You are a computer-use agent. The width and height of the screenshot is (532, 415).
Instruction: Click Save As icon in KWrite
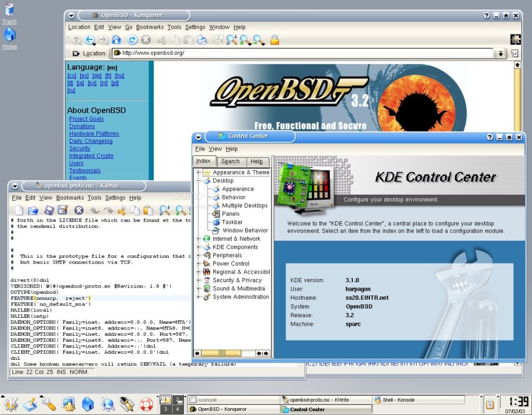[63, 210]
